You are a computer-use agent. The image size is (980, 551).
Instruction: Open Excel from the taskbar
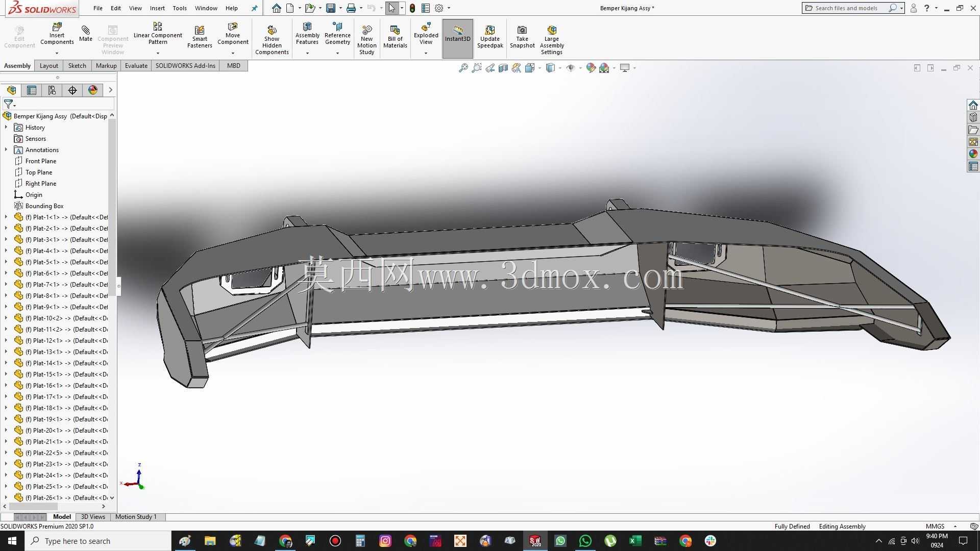click(635, 541)
